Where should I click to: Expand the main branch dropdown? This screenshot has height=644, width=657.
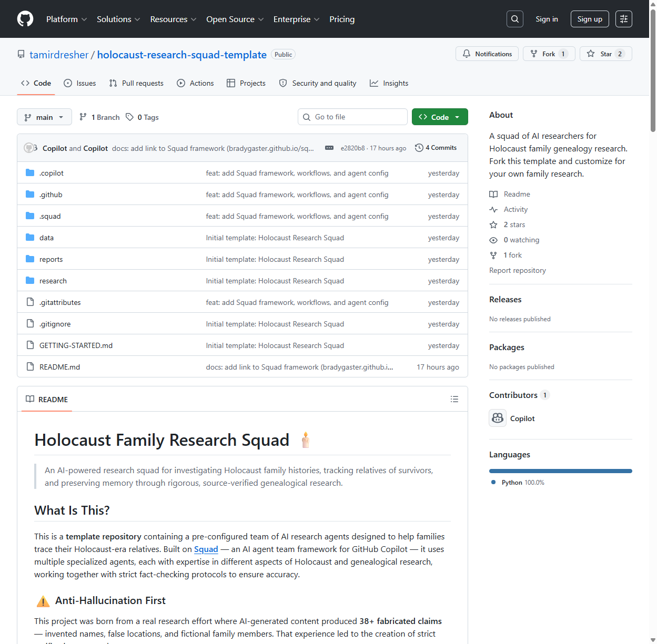click(x=44, y=117)
